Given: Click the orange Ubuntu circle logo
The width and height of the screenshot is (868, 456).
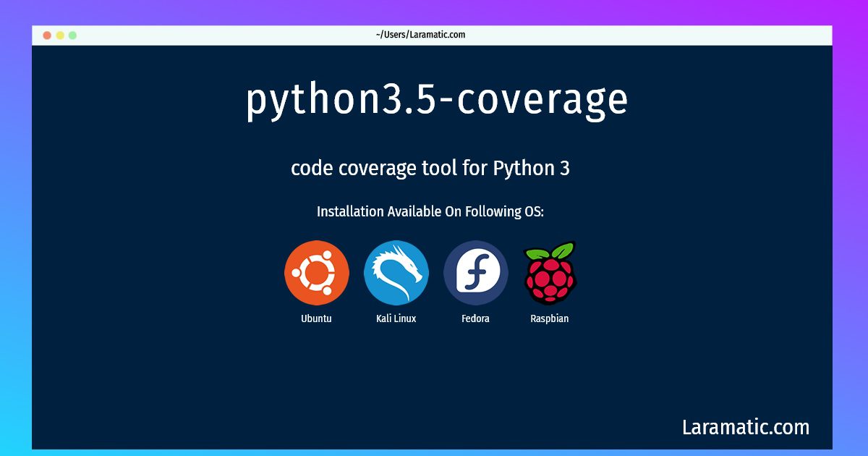Looking at the screenshot, I should pos(318,273).
